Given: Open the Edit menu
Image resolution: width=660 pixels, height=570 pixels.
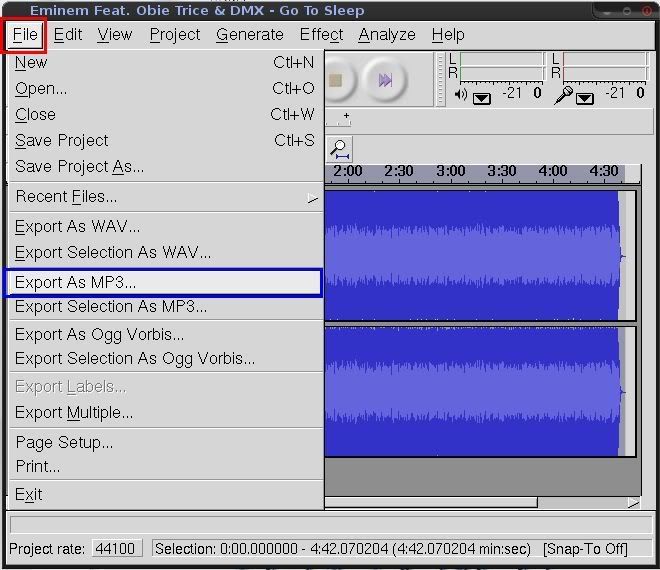Looking at the screenshot, I should coord(67,35).
